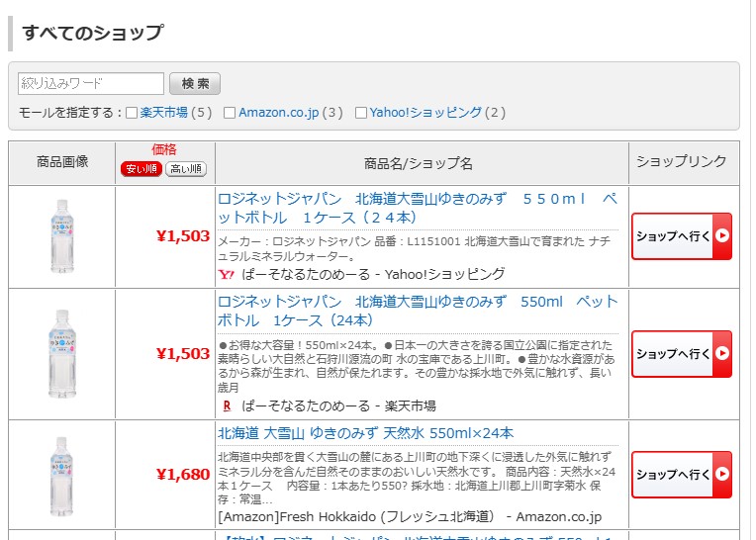Click the ショップリンク column header
This screenshot has height=540, width=756.
click(x=681, y=161)
